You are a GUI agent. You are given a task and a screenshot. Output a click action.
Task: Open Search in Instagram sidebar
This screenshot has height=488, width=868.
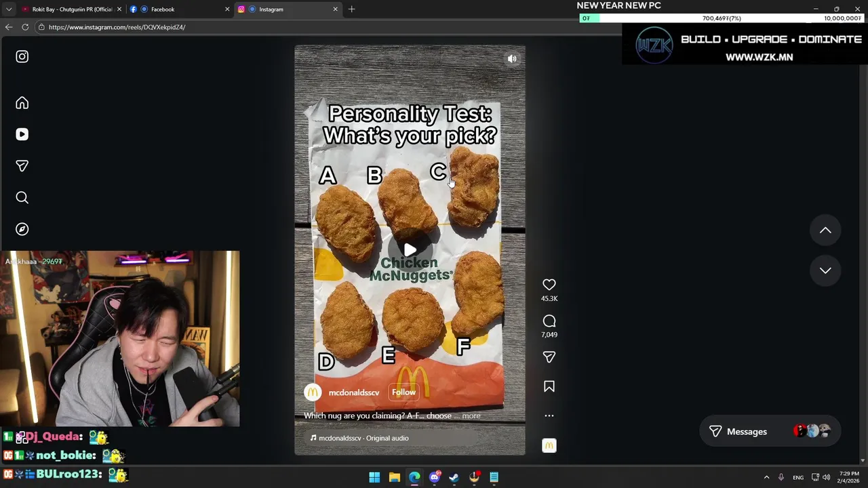point(22,197)
